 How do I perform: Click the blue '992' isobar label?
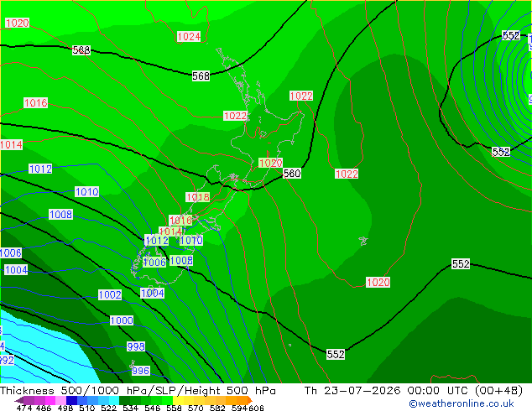tap(7, 360)
